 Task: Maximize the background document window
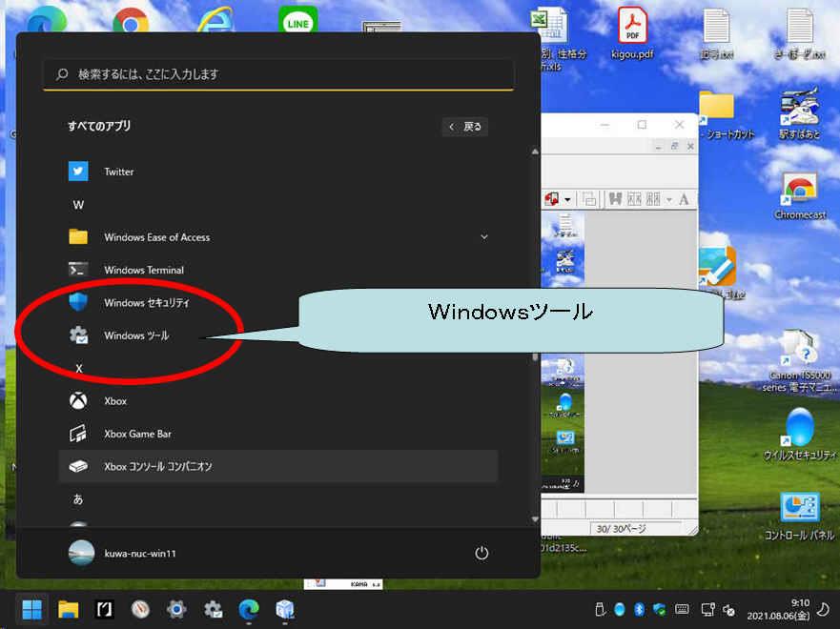[x=642, y=125]
